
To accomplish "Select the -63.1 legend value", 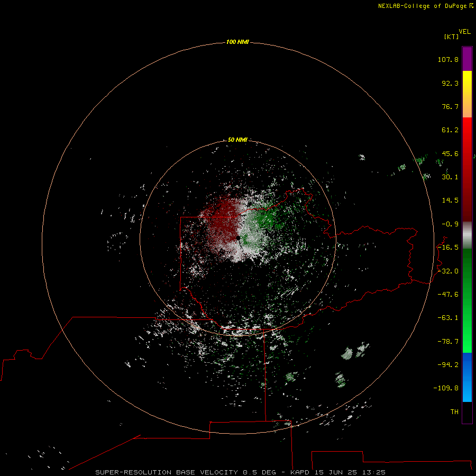I will coord(448,318).
